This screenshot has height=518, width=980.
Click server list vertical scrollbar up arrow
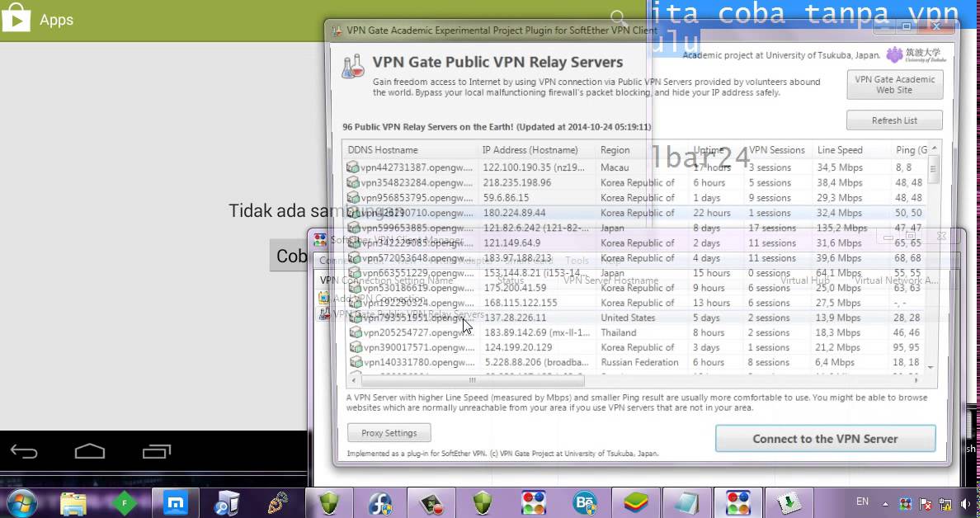(x=934, y=148)
